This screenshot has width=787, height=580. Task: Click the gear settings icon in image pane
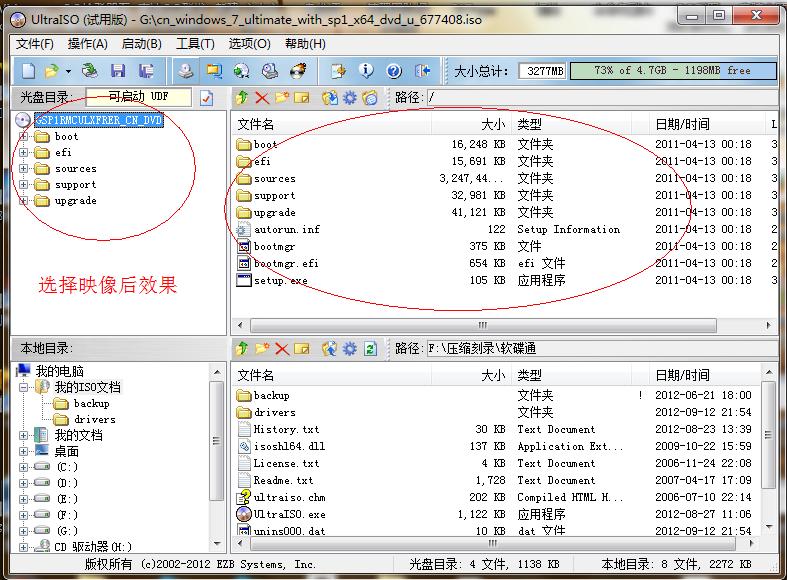coord(349,98)
